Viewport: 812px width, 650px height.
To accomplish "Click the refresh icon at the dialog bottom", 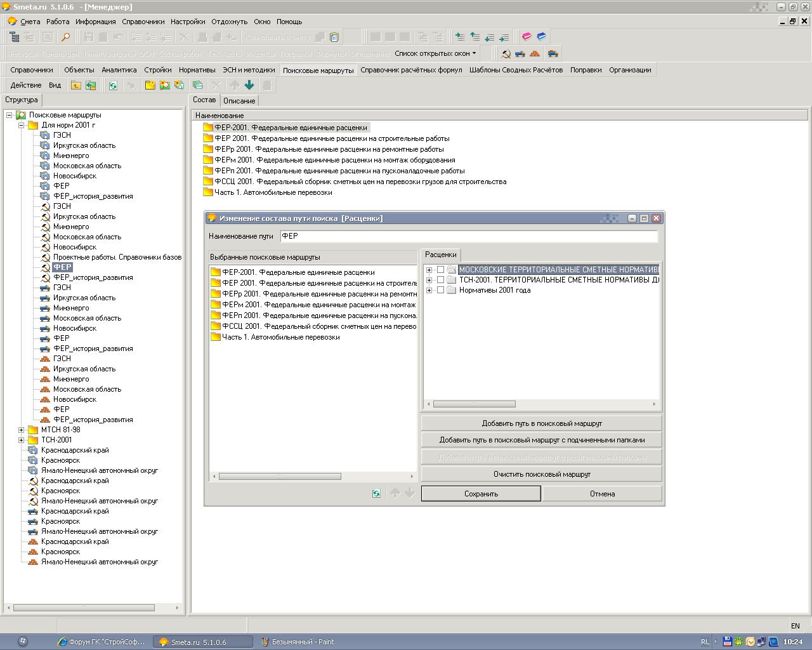I will tap(376, 493).
